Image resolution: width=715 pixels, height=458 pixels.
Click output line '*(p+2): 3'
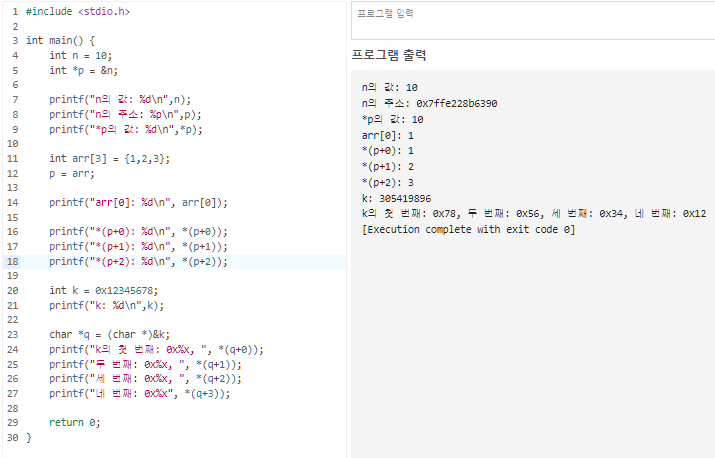tap(388, 183)
